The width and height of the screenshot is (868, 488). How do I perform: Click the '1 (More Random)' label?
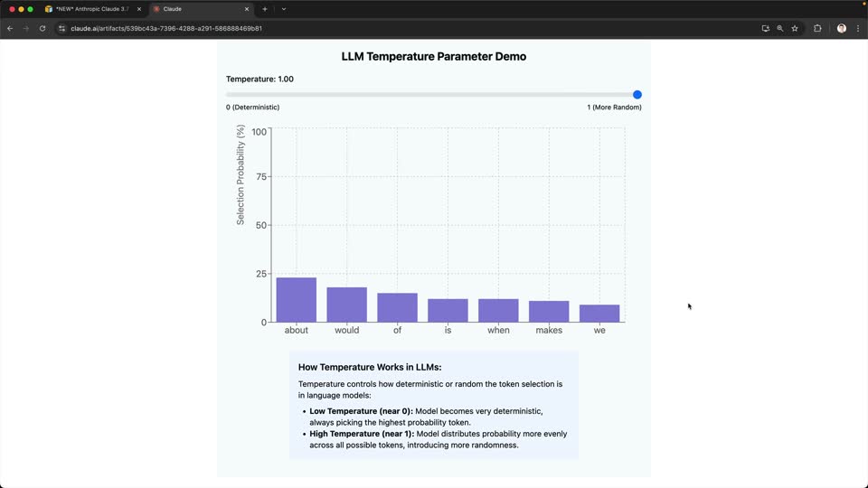click(x=615, y=108)
